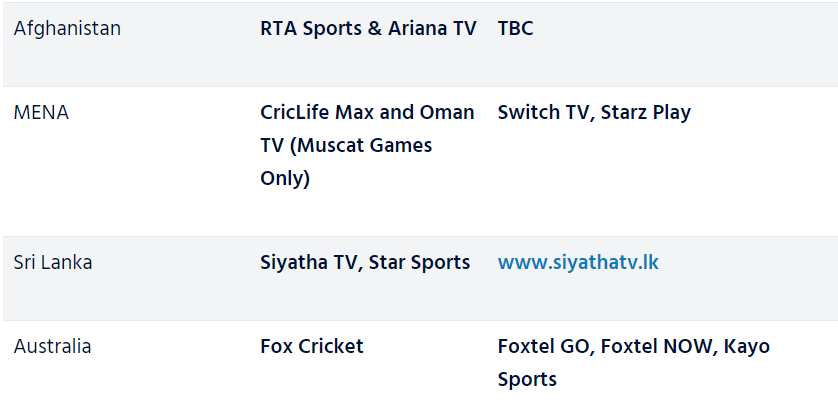This screenshot has width=838, height=403.
Task: Click the Fox Cricket cell
Action: 311,346
